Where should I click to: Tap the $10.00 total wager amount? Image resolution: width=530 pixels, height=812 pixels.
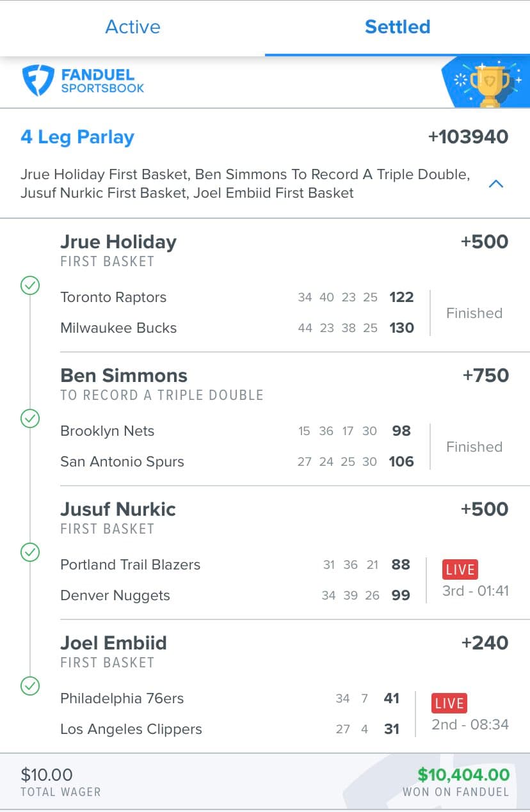pos(47,775)
